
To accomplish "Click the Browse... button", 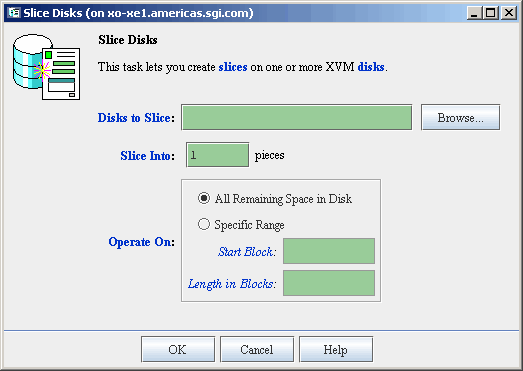I will coord(460,117).
